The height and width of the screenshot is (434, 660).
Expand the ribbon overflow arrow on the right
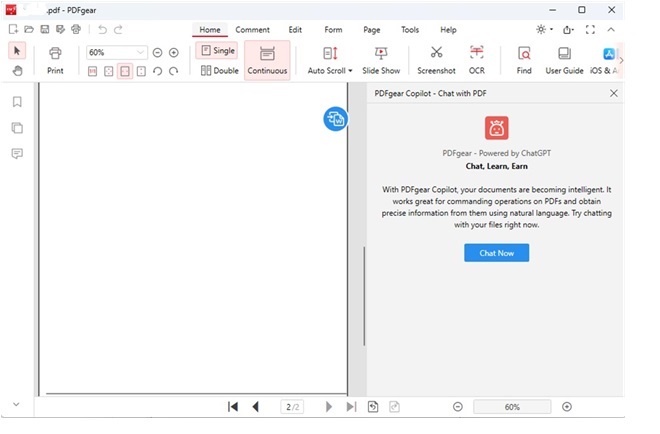click(x=621, y=60)
